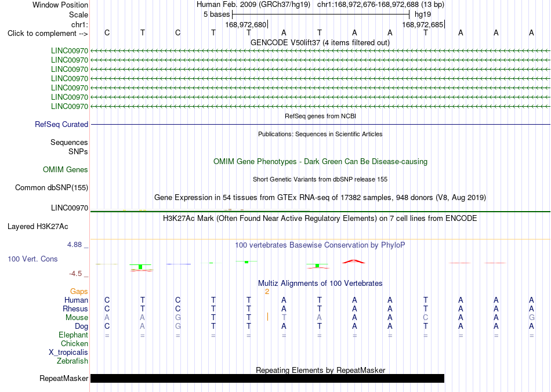Click the coordinate marker 168,972,685
This screenshot has height=392, width=551.
click(x=423, y=24)
